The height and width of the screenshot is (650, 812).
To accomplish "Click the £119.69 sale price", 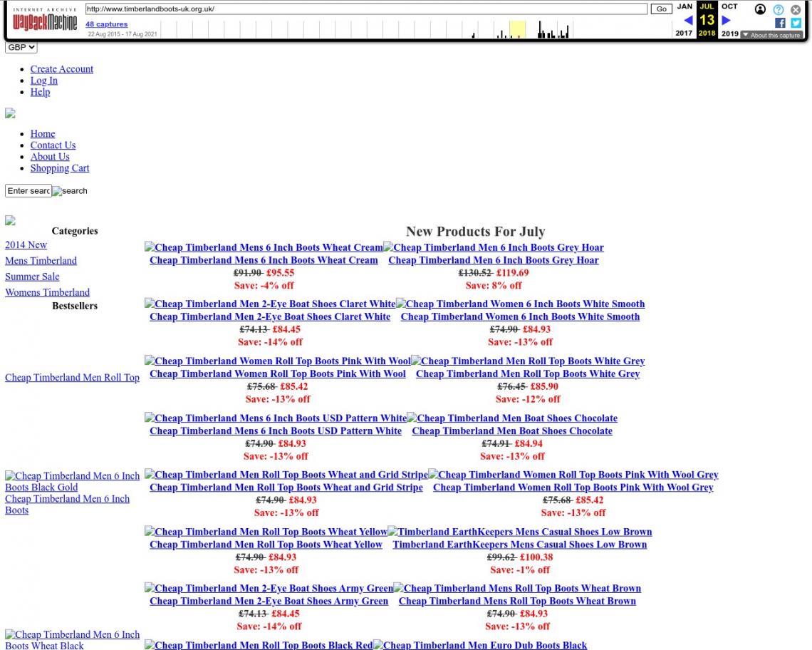I will (x=513, y=273).
